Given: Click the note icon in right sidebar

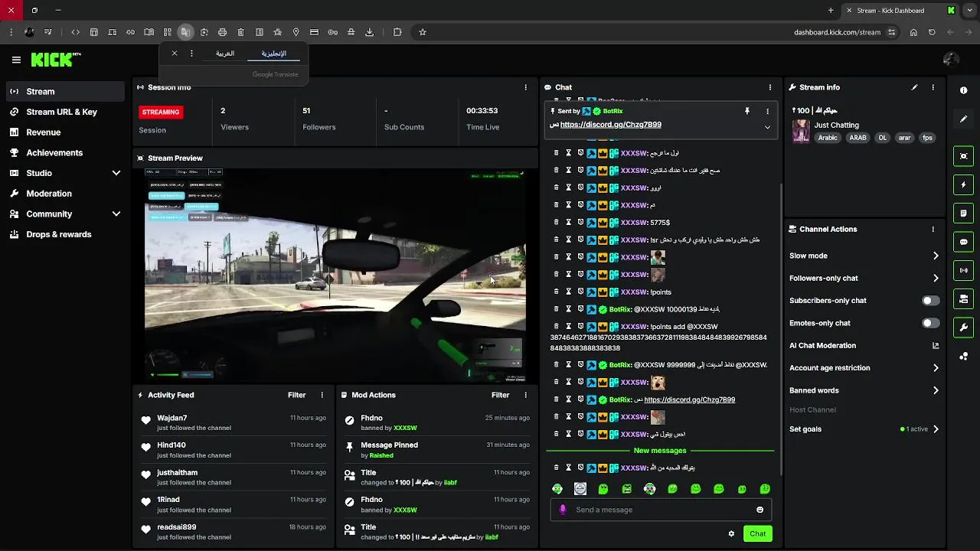Looking at the screenshot, I should [963, 213].
